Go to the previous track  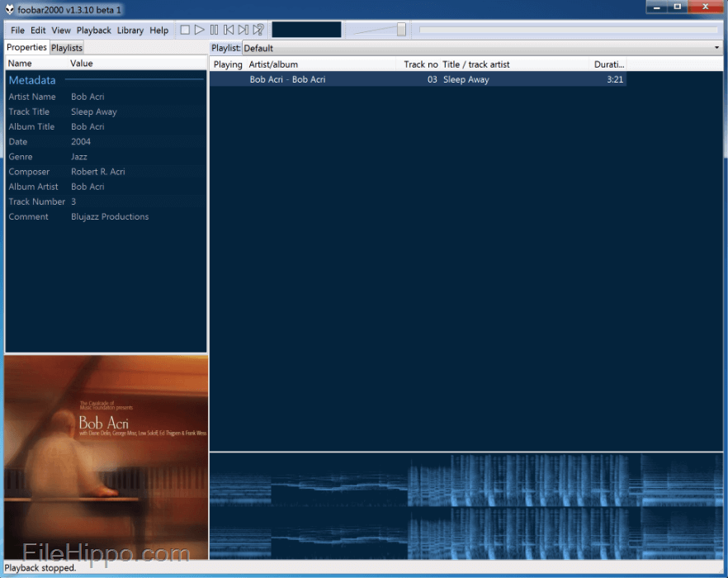click(x=229, y=30)
